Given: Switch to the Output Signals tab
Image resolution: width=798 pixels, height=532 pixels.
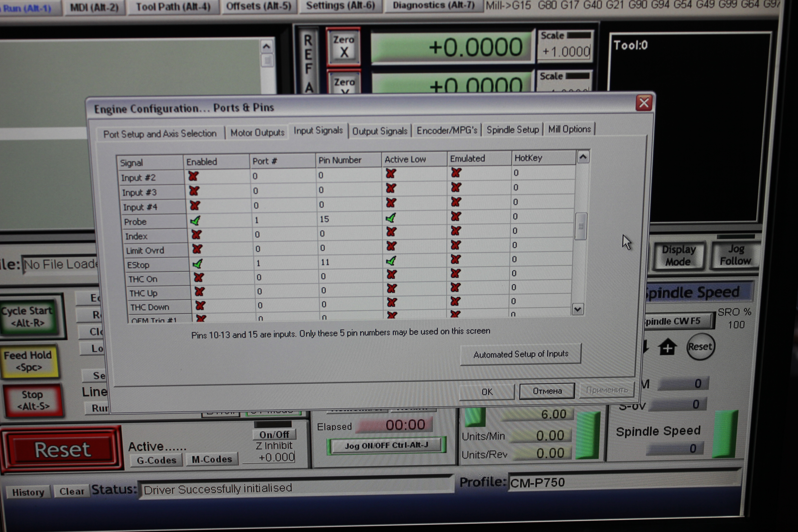Looking at the screenshot, I should (x=379, y=131).
